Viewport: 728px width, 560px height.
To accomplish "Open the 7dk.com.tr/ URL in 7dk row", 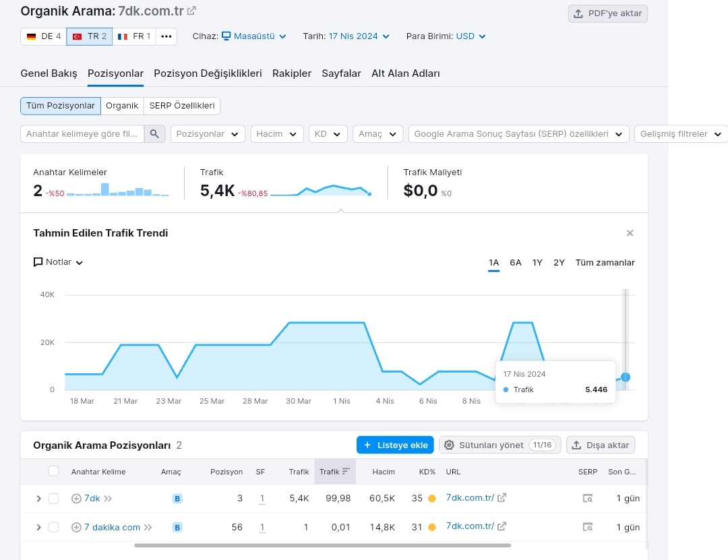I will 470,498.
